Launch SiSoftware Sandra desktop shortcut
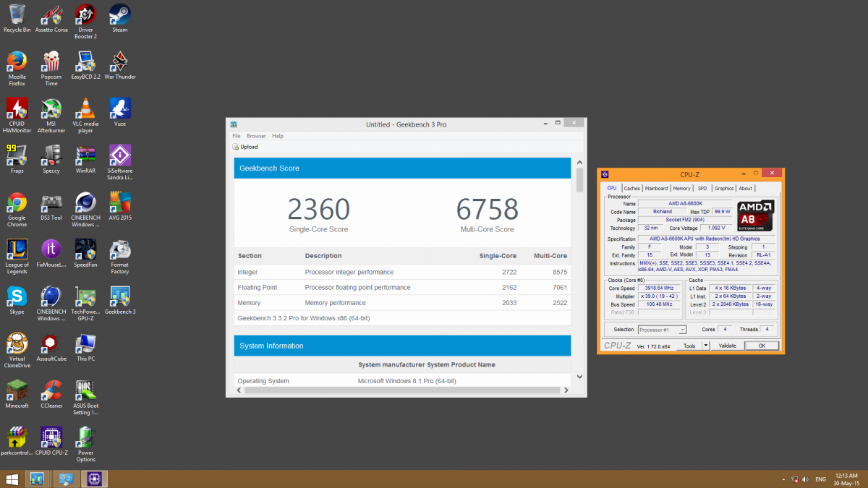This screenshot has width=868, height=488. point(120,163)
